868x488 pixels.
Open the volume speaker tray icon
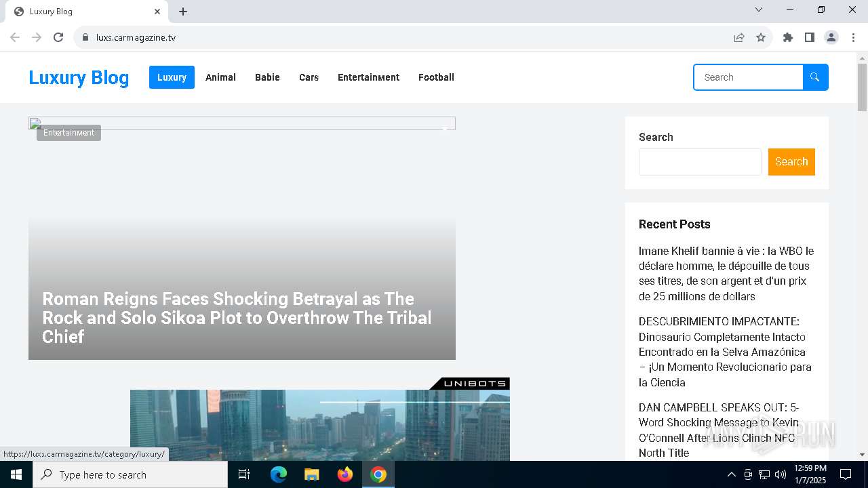click(x=781, y=474)
